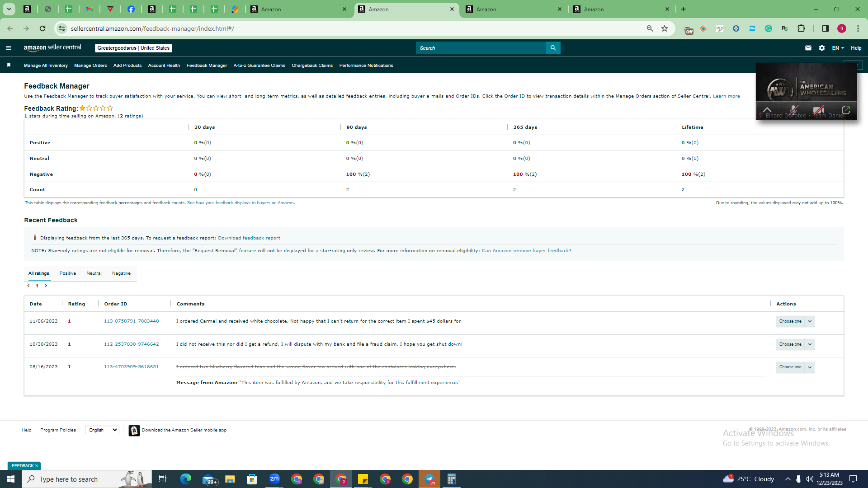This screenshot has height=488, width=868.
Task: Click the Windows taskbar search box
Action: point(87,479)
